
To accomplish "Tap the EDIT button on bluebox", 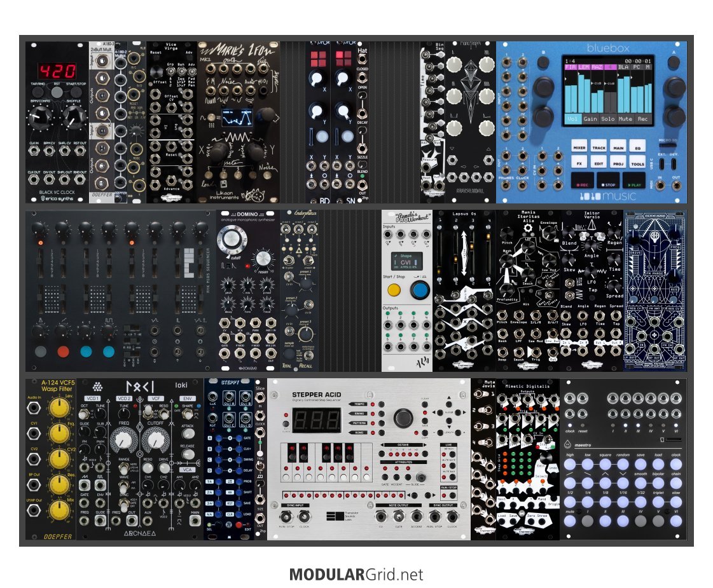I will [x=599, y=162].
